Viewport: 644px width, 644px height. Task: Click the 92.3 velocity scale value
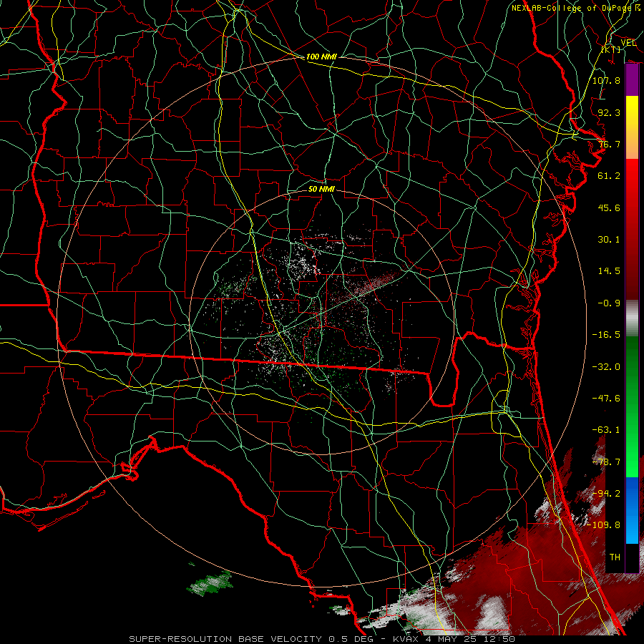tap(609, 112)
